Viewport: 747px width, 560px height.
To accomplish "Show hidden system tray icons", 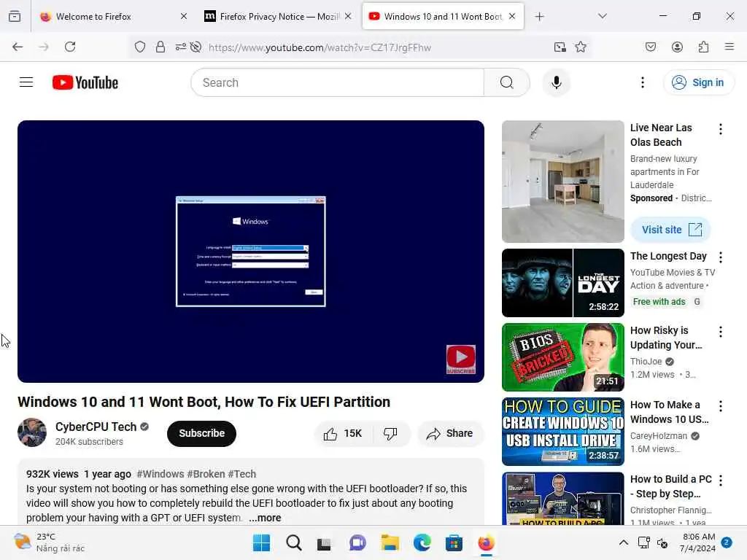I will (x=623, y=542).
